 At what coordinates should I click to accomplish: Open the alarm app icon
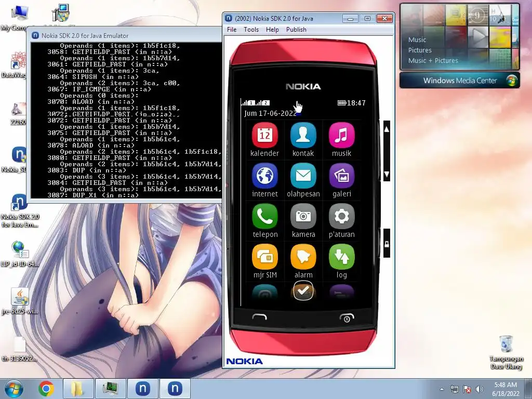coord(303,257)
